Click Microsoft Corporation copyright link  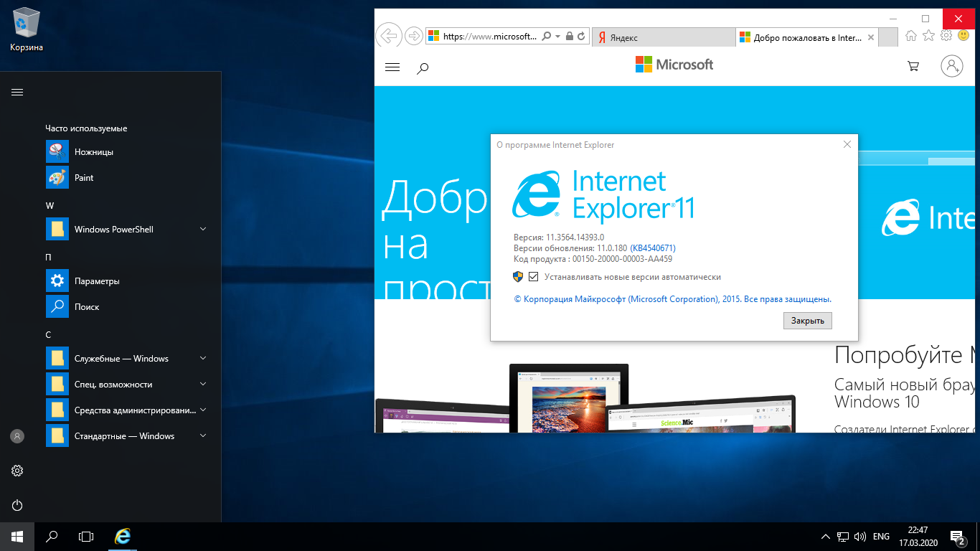[673, 299]
